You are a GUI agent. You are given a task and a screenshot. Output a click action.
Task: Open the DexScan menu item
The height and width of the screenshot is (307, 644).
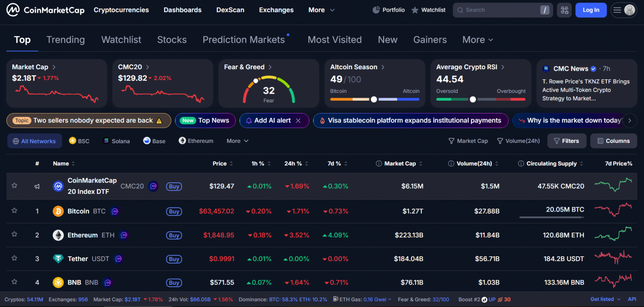pos(230,10)
